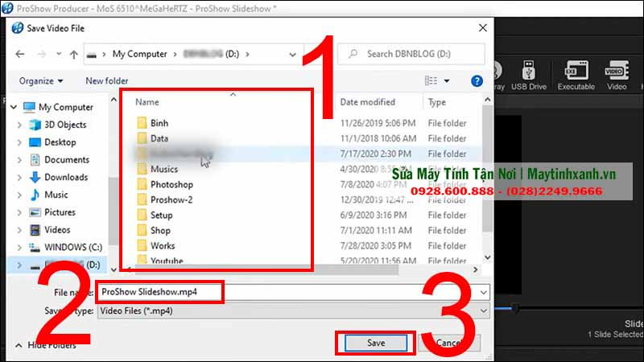Go up one folder level
This screenshot has width=644, height=362.
pos(73,54)
